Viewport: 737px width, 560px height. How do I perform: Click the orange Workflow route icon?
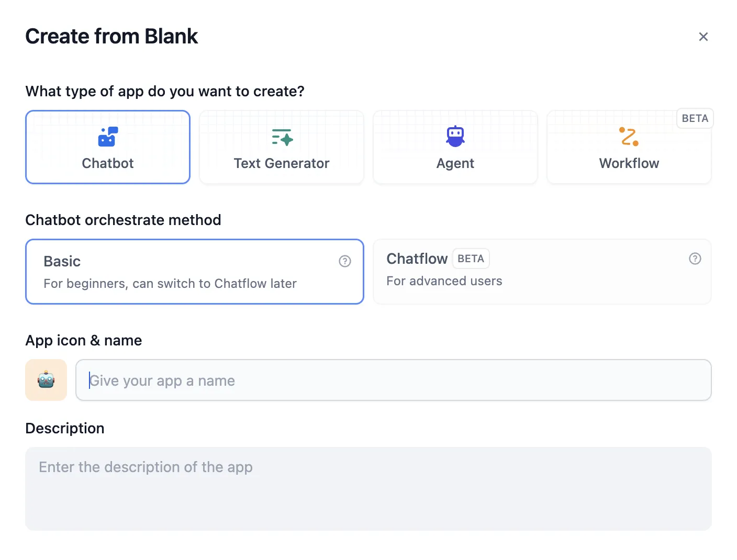[x=629, y=137]
